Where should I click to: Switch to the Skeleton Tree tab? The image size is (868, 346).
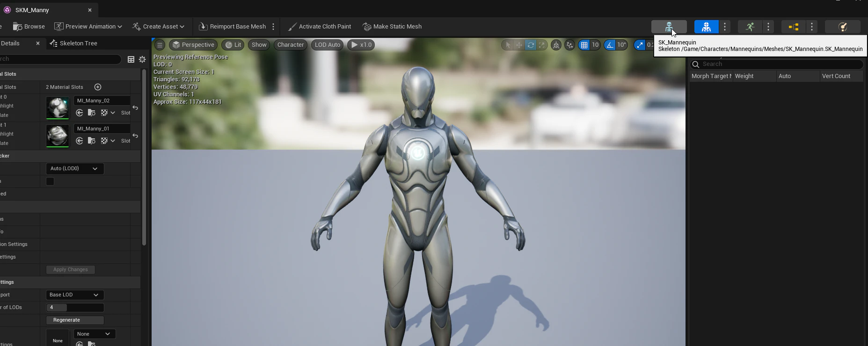coord(73,43)
